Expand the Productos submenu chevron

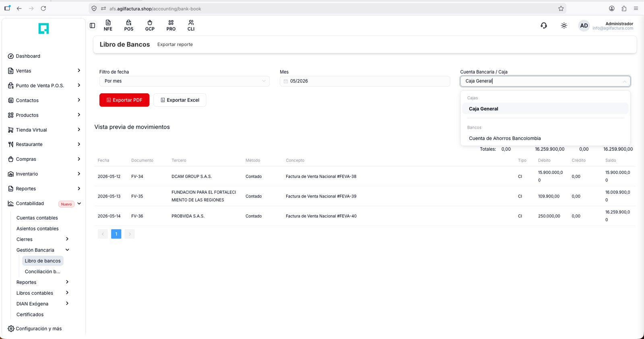tap(79, 115)
